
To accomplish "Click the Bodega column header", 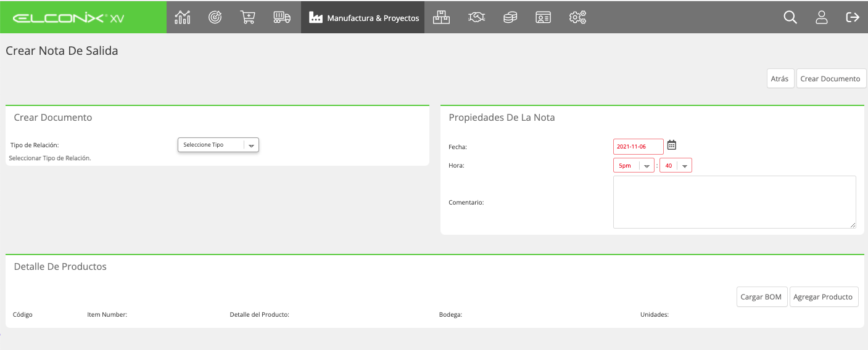I will pos(450,314).
